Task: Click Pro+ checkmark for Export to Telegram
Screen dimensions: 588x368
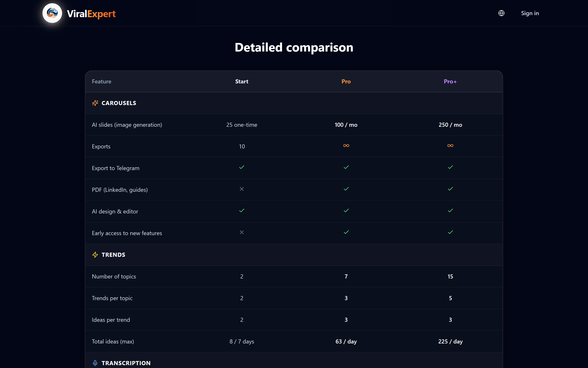Action: click(450, 167)
